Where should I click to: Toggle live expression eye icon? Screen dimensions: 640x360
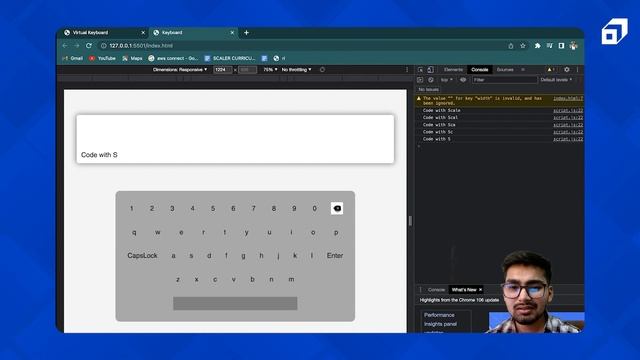463,80
